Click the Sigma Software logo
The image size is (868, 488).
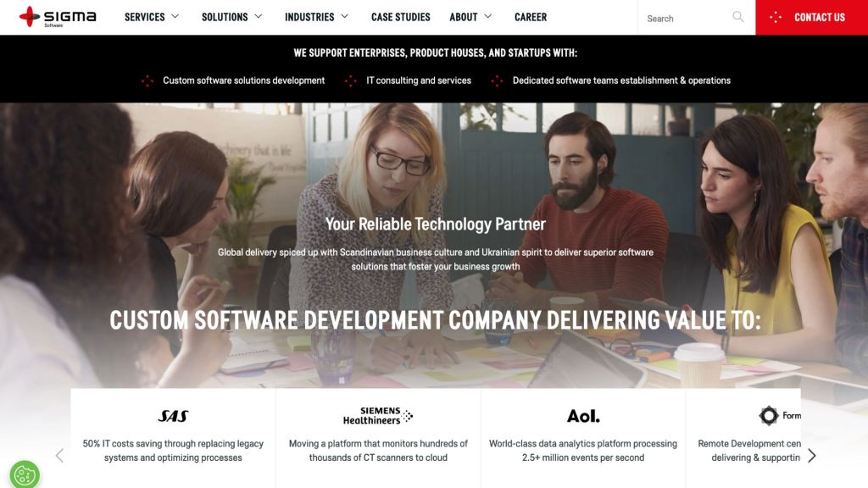click(58, 17)
